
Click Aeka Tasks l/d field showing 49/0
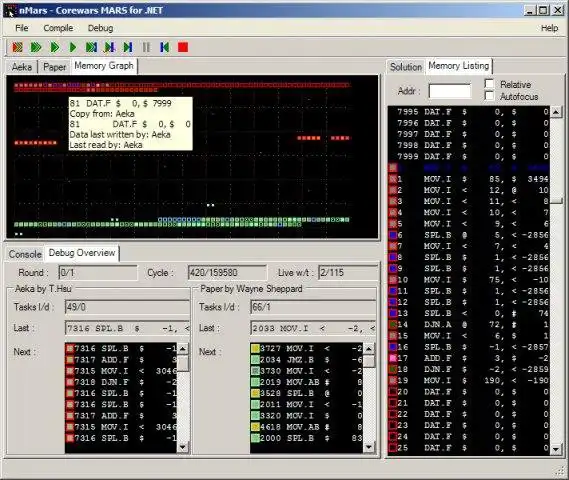point(127,307)
